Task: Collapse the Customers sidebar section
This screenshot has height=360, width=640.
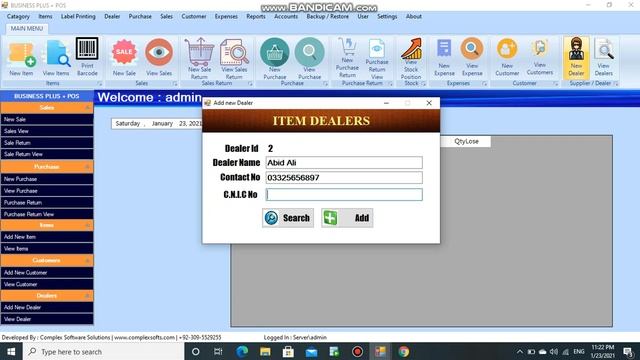Action: click(87, 260)
